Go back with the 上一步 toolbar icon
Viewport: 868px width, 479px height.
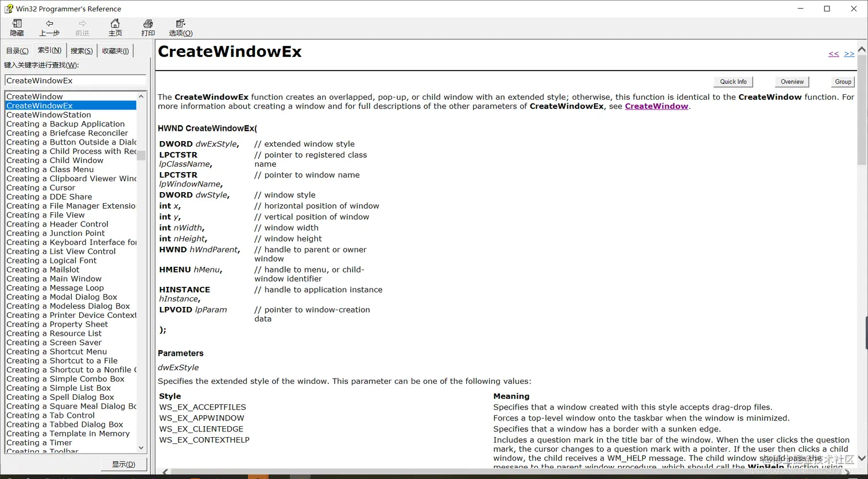(49, 27)
